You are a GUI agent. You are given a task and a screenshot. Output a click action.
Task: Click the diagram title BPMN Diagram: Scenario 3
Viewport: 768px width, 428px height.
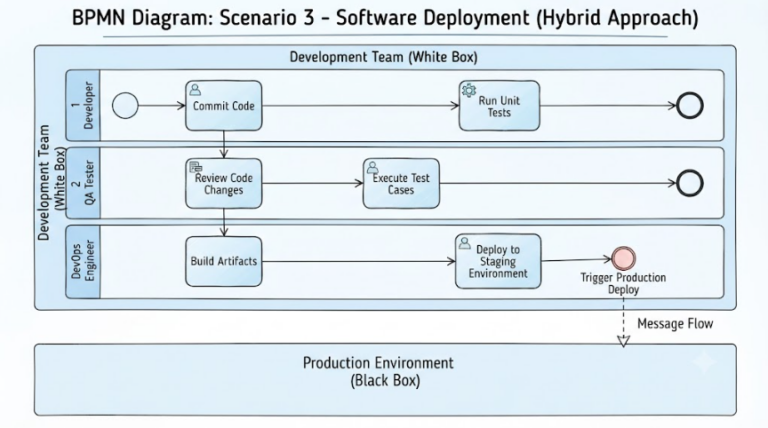(385, 18)
